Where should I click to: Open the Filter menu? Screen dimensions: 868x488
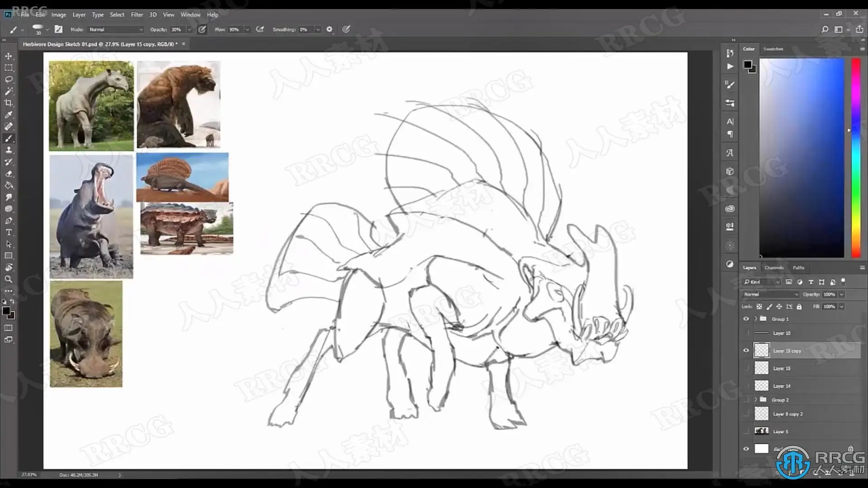[137, 14]
